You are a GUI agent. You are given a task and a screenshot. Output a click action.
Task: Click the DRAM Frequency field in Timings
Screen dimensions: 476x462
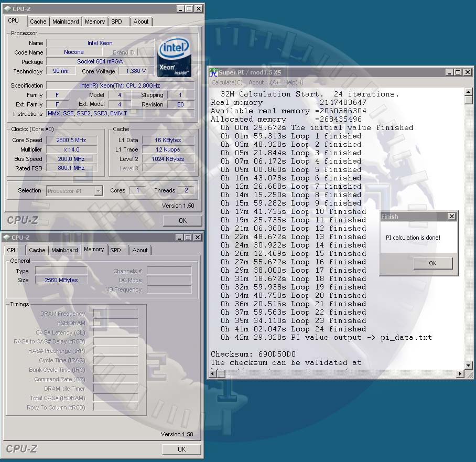click(115, 314)
